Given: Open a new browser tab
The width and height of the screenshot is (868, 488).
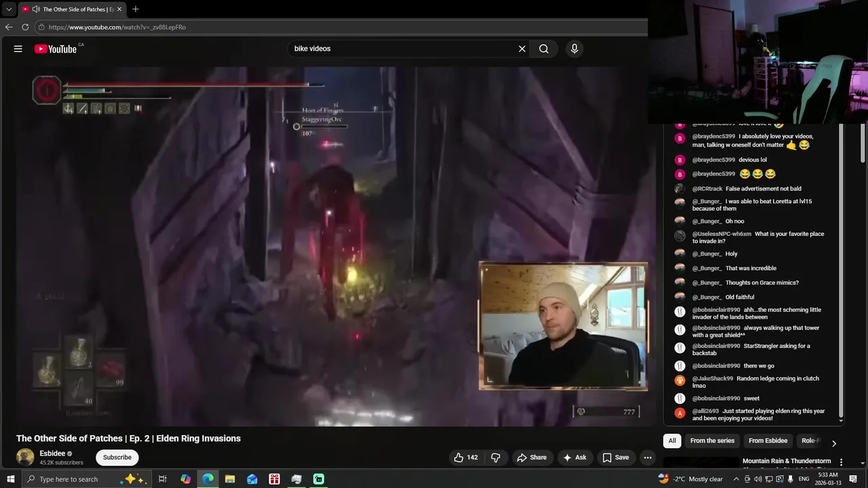Looking at the screenshot, I should coord(136,9).
